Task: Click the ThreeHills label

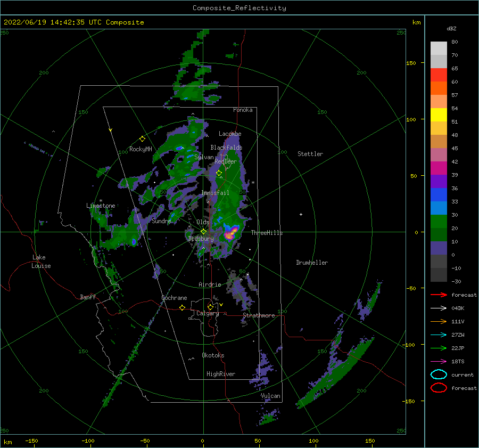Action: coord(267,233)
